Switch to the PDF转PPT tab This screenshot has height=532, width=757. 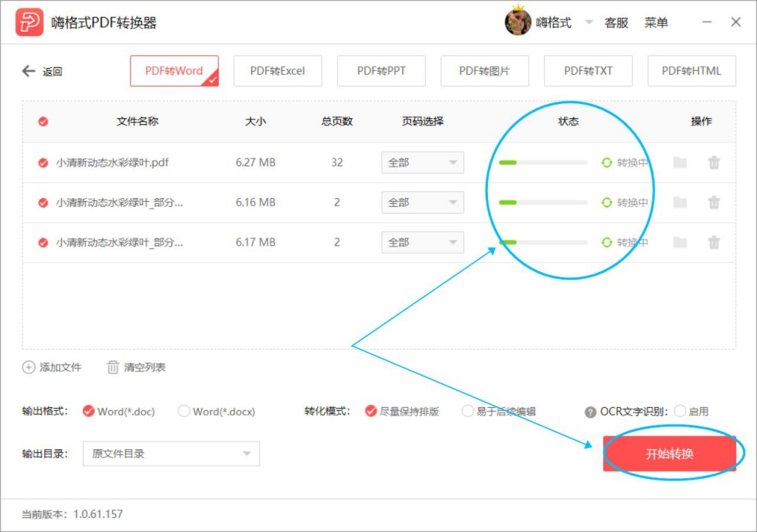click(x=381, y=71)
